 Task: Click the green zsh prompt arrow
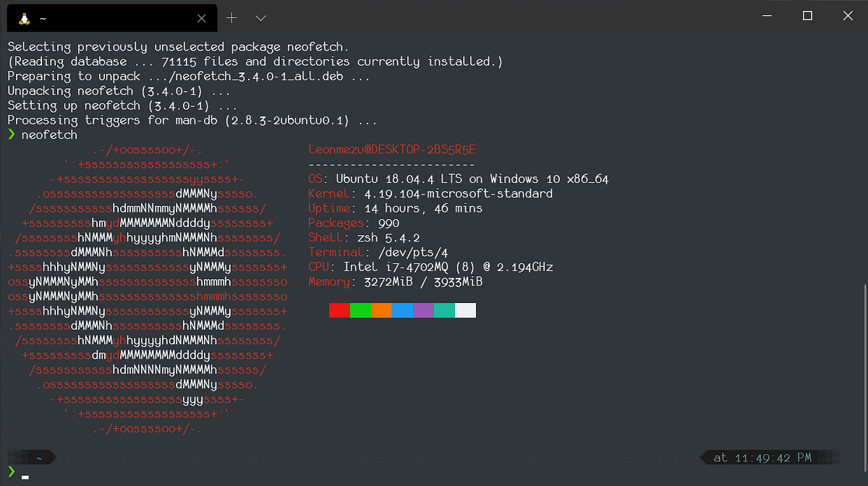[13, 135]
